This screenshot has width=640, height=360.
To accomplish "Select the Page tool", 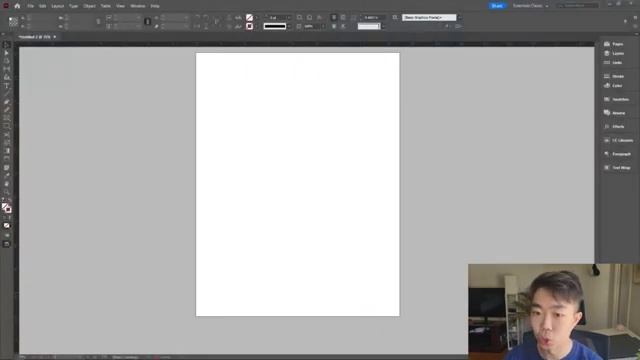I will pos(7,61).
